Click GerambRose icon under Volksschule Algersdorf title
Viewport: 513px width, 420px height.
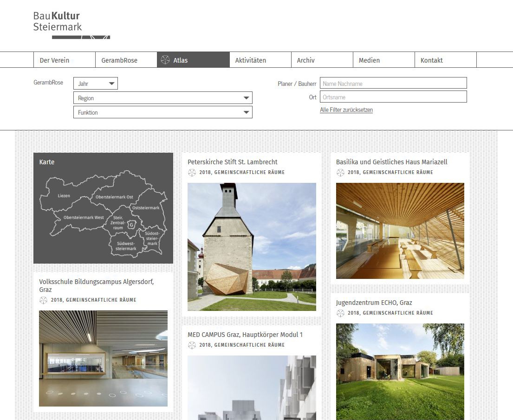(43, 300)
